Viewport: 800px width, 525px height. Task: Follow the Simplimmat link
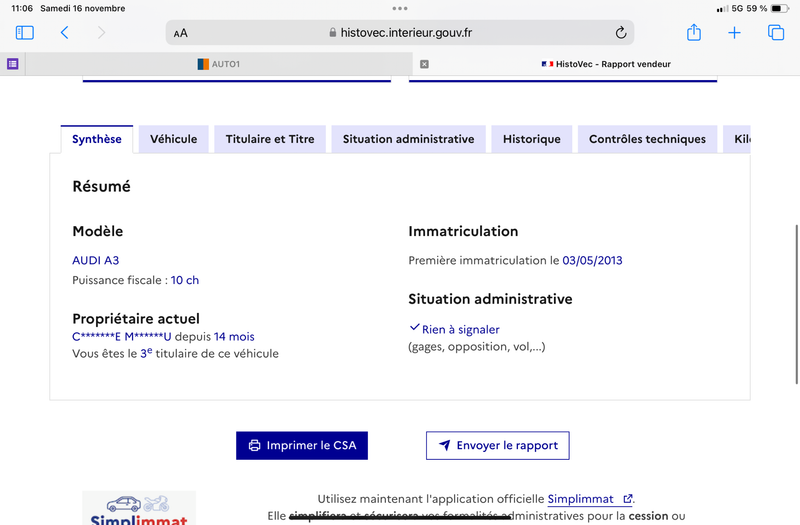pos(590,499)
